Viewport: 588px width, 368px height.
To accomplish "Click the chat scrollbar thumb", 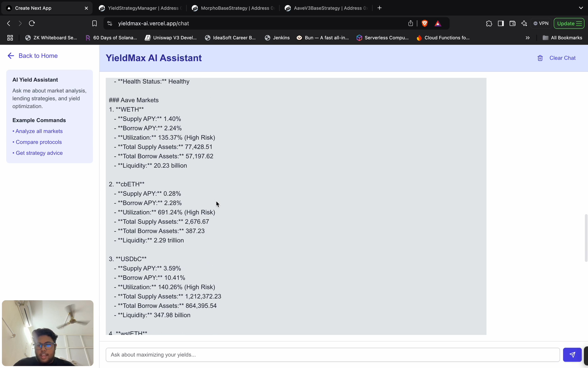I will 586,238.
